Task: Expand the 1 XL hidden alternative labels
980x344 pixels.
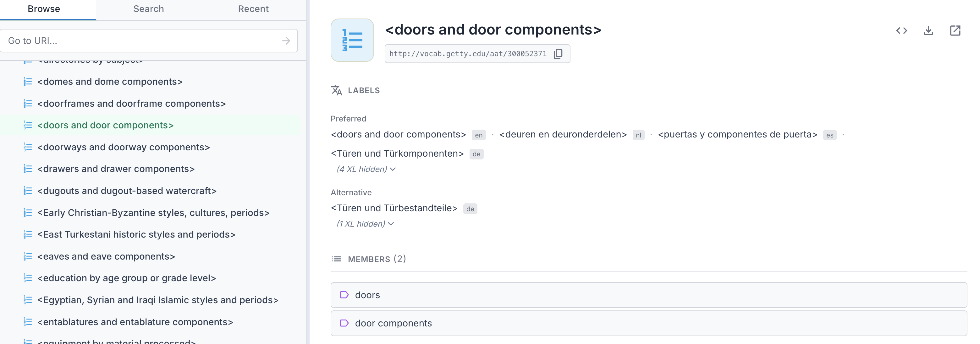Action: click(365, 224)
